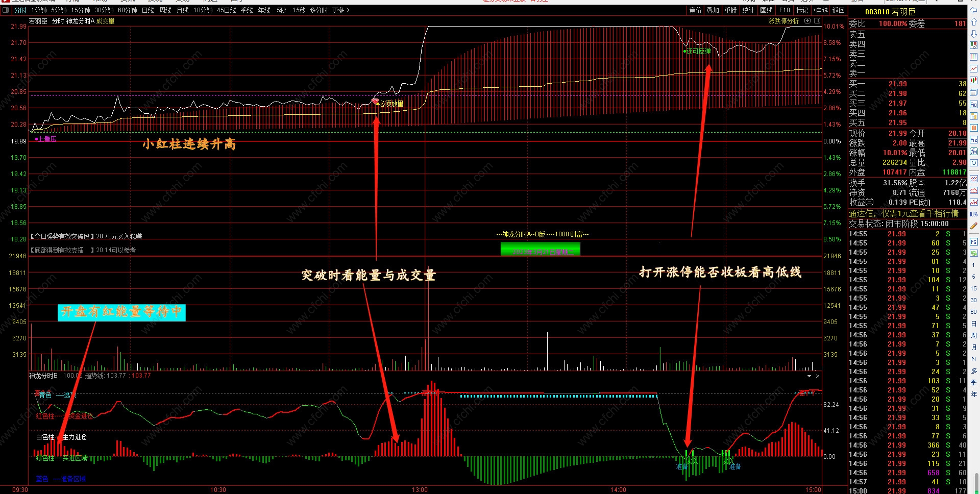Viewport: 980px width, 494px height.
Task: Click the 买一 price 21.99 row
Action: click(x=908, y=84)
